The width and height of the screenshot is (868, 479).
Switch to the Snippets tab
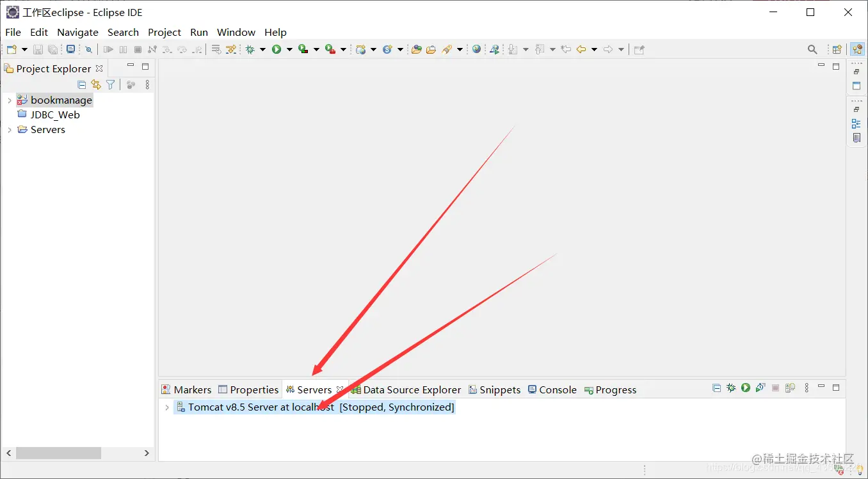pos(495,389)
